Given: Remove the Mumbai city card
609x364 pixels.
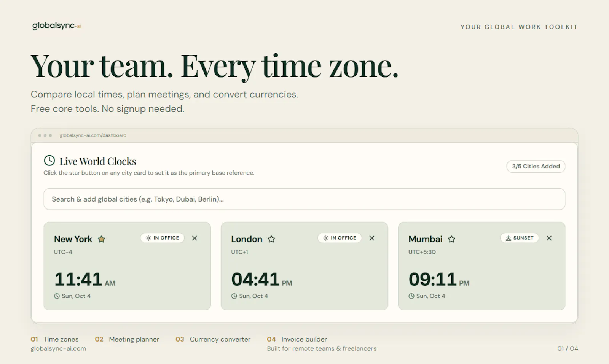Looking at the screenshot, I should (x=549, y=238).
